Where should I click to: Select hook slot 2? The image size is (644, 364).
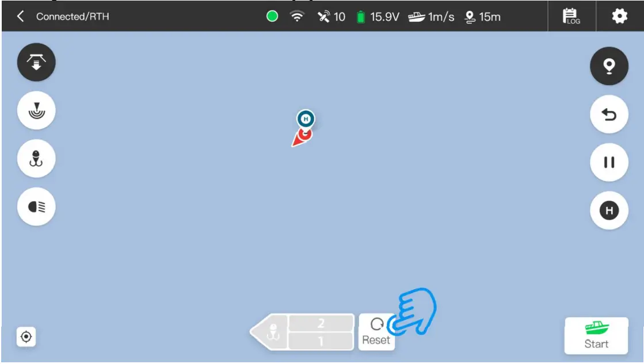pyautogui.click(x=321, y=323)
